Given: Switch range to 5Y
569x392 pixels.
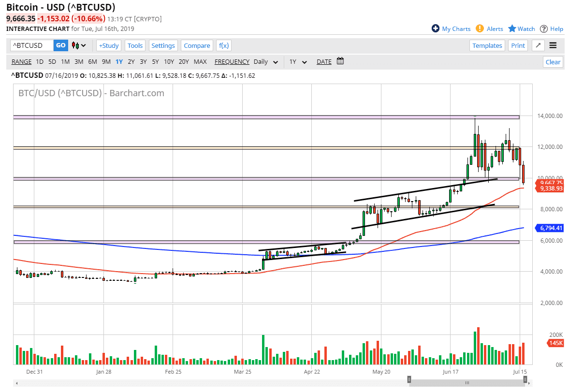Looking at the screenshot, I should pos(155,61).
